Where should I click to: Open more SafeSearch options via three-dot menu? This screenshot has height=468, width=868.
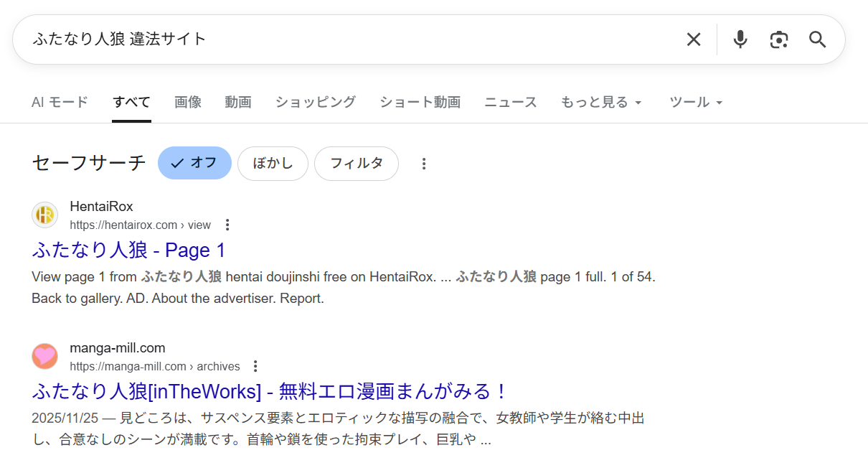click(424, 164)
